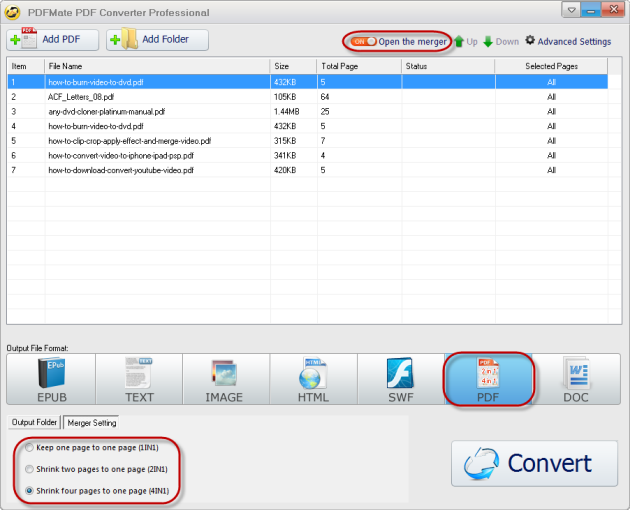Click the Status column header
Image resolution: width=630 pixels, height=510 pixels.
(x=448, y=66)
